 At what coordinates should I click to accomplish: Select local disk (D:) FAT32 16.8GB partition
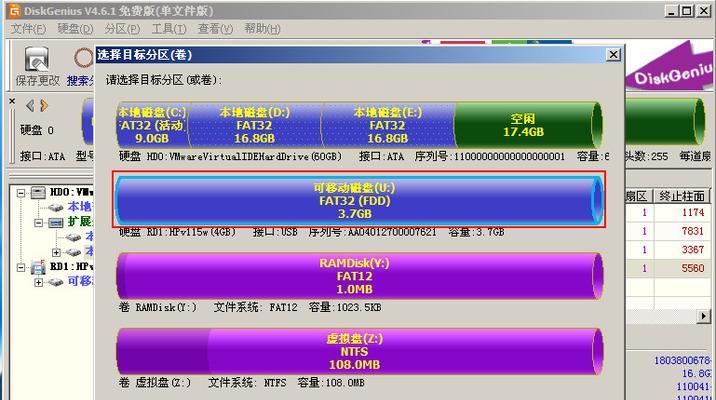[254, 125]
